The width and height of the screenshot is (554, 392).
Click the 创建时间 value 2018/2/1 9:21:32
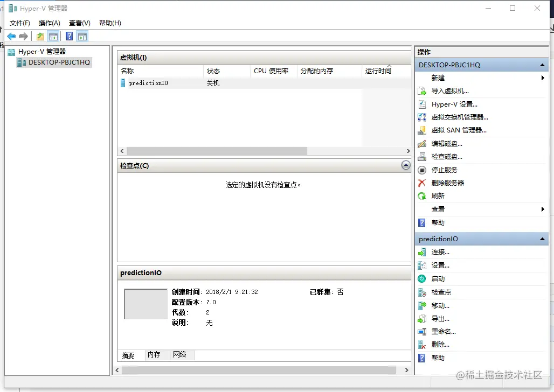click(x=232, y=292)
